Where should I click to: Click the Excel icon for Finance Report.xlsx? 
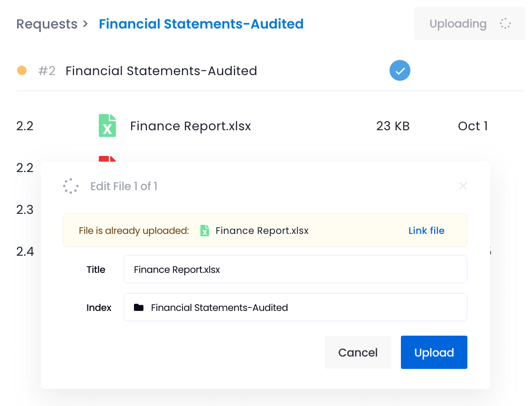click(107, 126)
